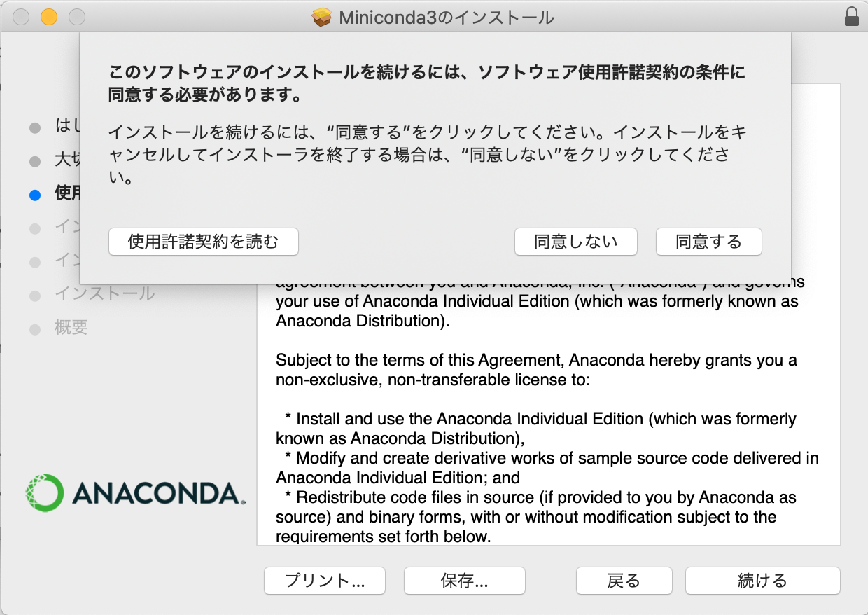Decline by clicking 同意しない
The width and height of the screenshot is (868, 615).
point(575,242)
